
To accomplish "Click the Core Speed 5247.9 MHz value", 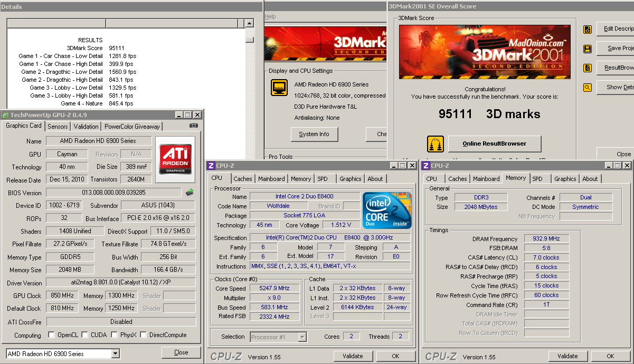I will click(275, 289).
